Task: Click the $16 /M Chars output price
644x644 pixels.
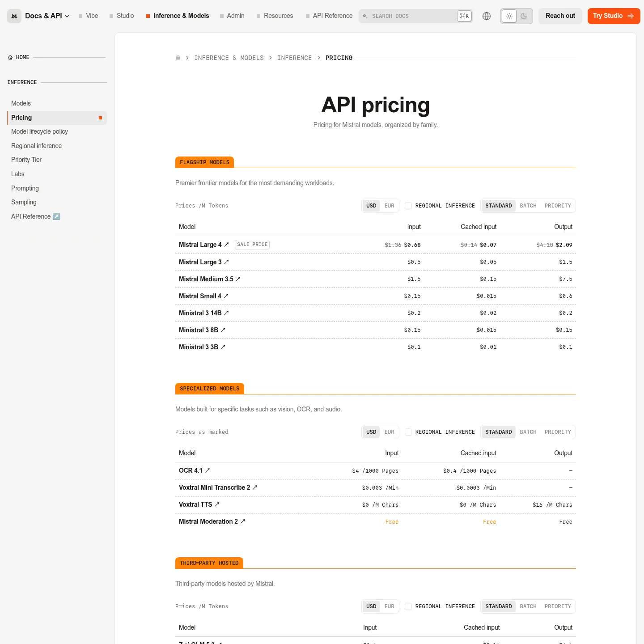Action: point(552,505)
